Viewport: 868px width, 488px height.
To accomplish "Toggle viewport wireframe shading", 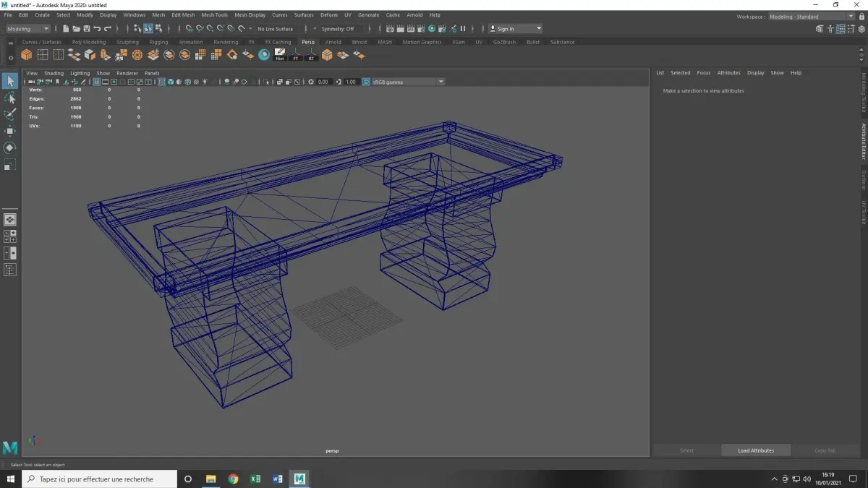I will tap(162, 82).
